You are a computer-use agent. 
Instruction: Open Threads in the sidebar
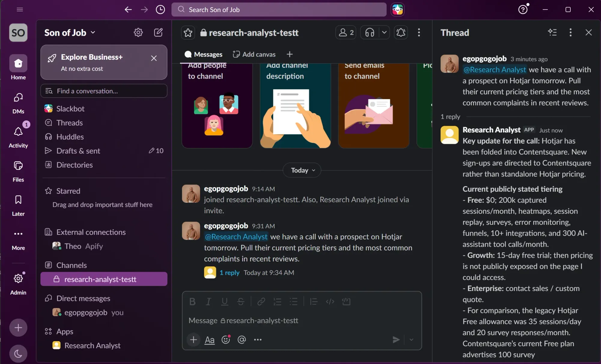pos(104,123)
